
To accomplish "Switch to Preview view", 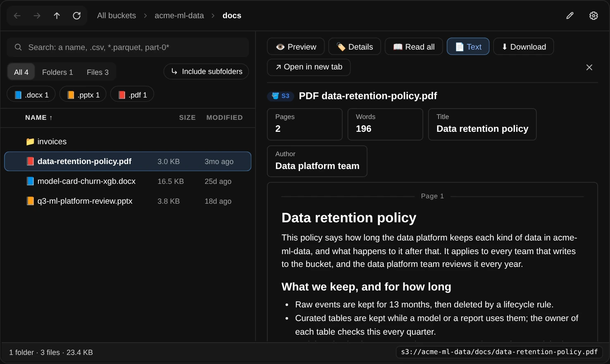I will click(296, 47).
